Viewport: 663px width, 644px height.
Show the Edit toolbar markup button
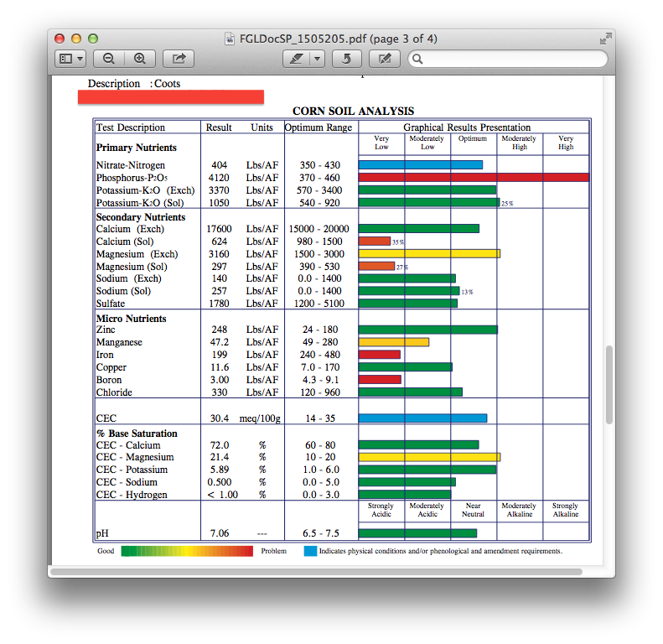coord(385,59)
